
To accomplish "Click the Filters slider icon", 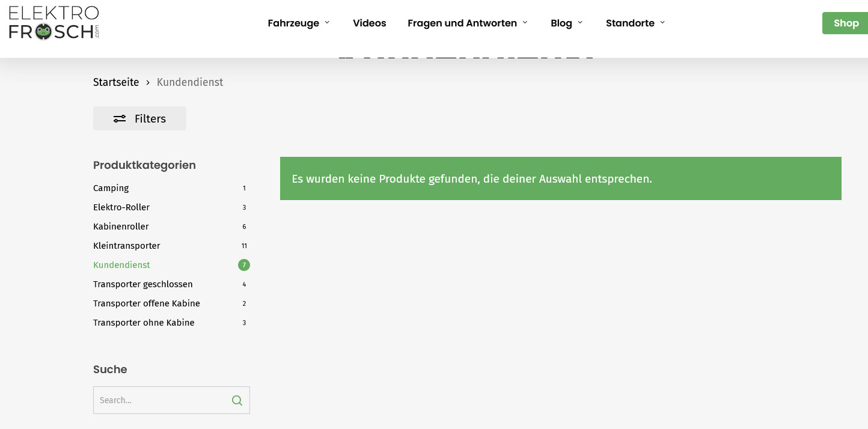I will [x=120, y=119].
